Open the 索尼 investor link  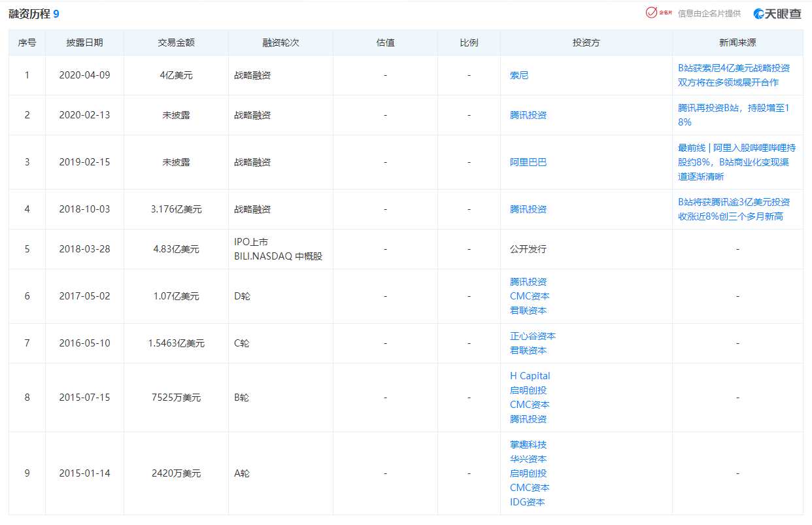[x=519, y=75]
